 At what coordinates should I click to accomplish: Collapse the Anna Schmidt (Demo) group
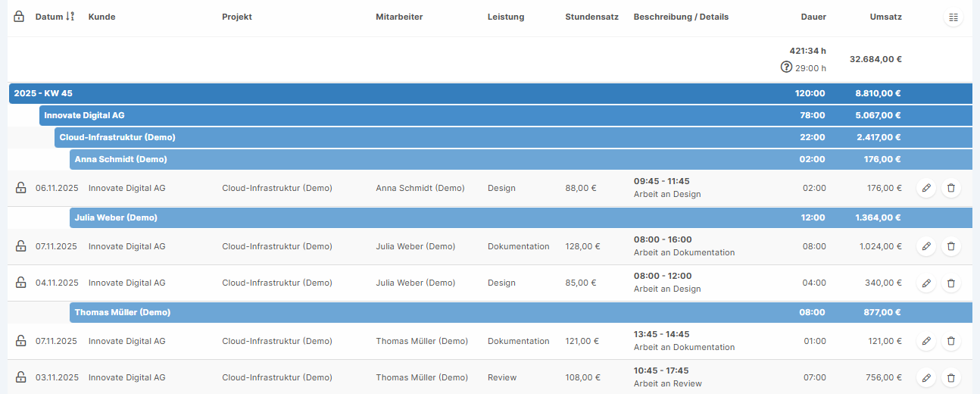(x=521, y=159)
